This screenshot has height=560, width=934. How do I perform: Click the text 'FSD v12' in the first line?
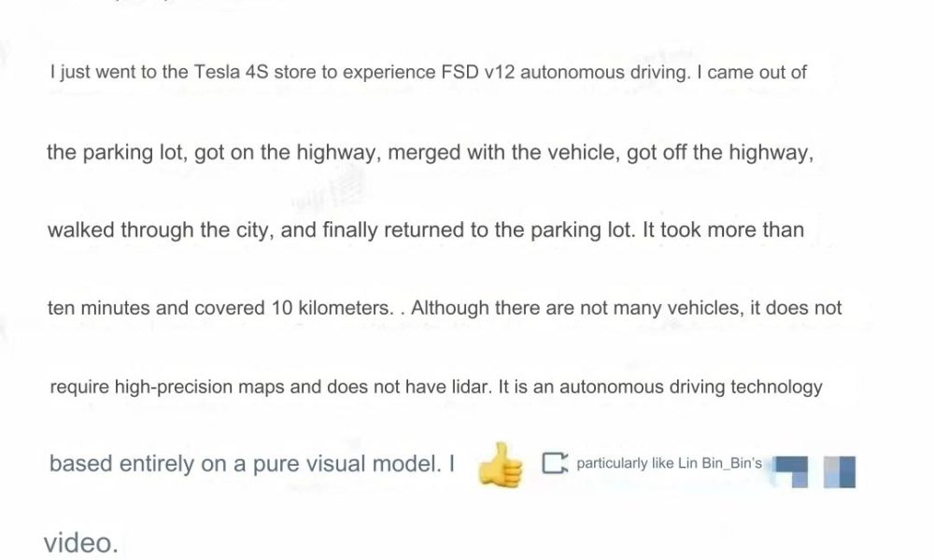(477, 72)
